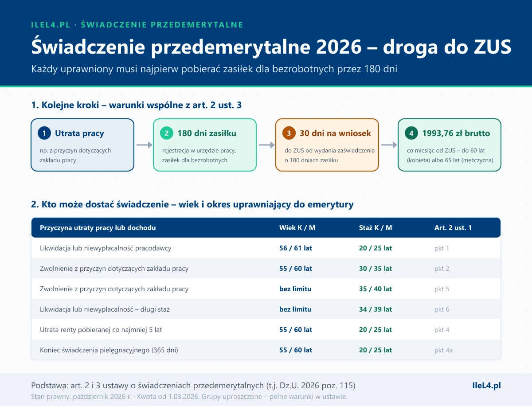Click the 'pkt 4a' reference cell

tap(443, 350)
